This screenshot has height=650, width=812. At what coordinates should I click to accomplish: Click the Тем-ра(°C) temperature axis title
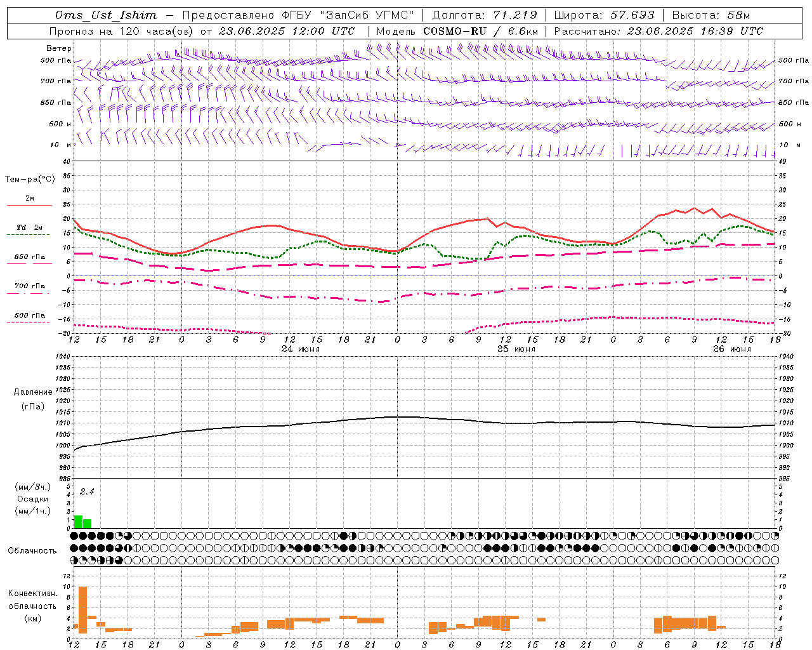click(x=30, y=180)
